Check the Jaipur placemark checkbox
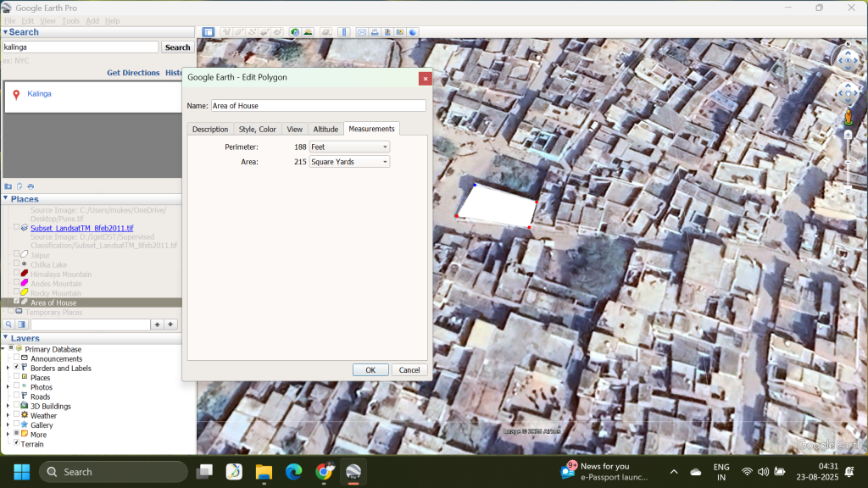 click(x=16, y=255)
